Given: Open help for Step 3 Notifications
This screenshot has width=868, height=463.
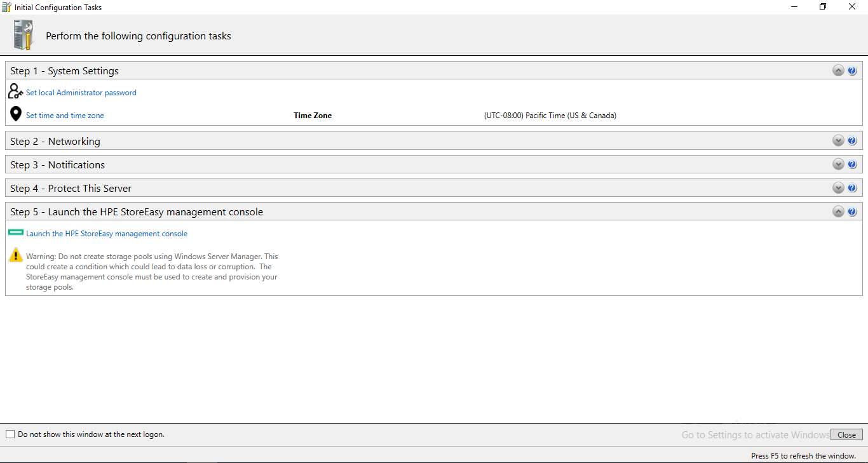Looking at the screenshot, I should tap(852, 164).
